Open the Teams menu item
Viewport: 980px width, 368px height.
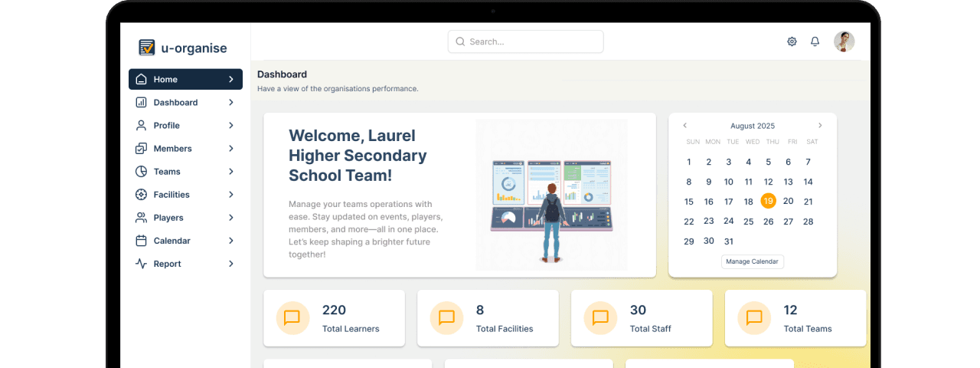coord(185,171)
